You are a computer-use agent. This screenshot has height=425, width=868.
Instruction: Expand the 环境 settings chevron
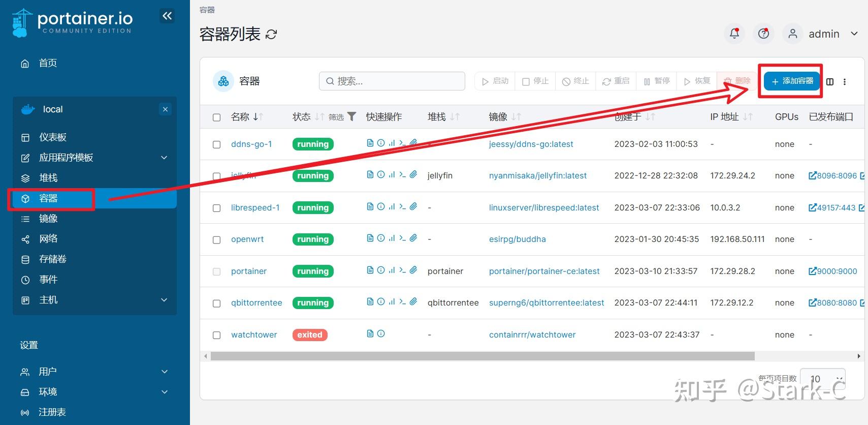tap(164, 392)
